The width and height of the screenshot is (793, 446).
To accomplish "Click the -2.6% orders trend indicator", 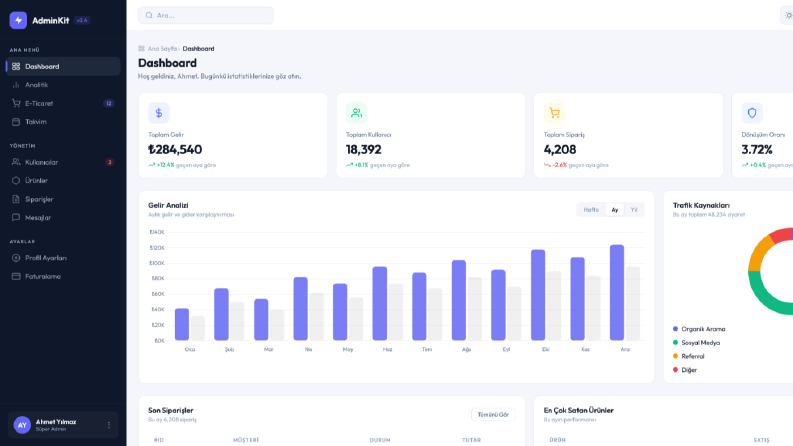I will coord(555,165).
